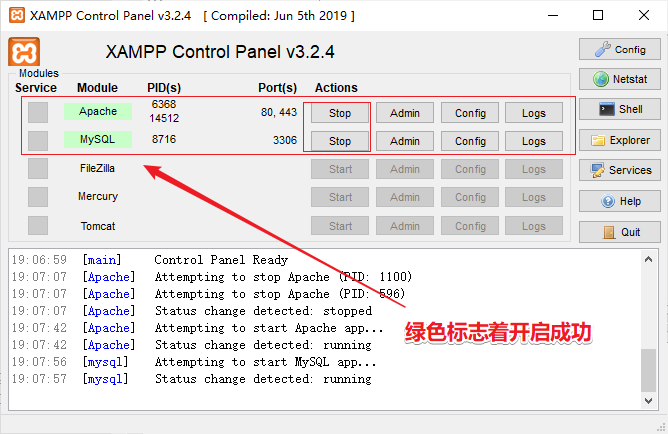Toggle the Tomcat service checkbox
This screenshot has height=434, width=668.
[x=38, y=226]
